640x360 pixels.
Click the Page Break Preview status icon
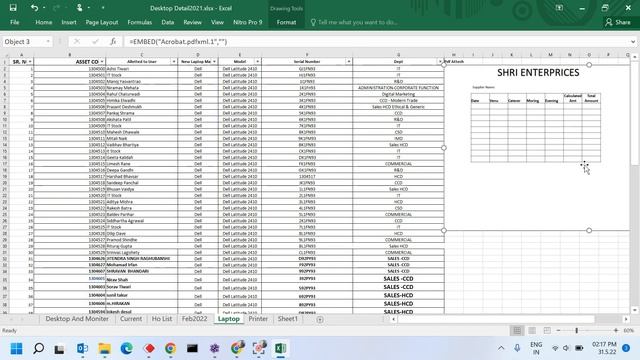547,330
